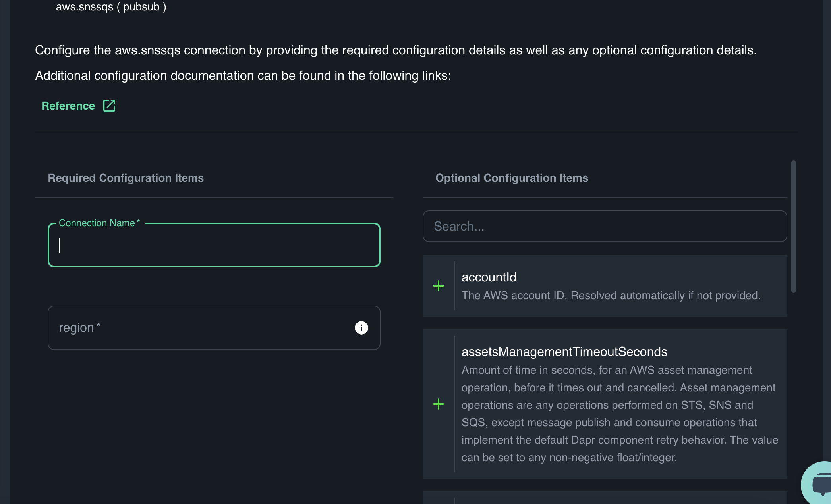Open the Reference documentation link

click(68, 106)
